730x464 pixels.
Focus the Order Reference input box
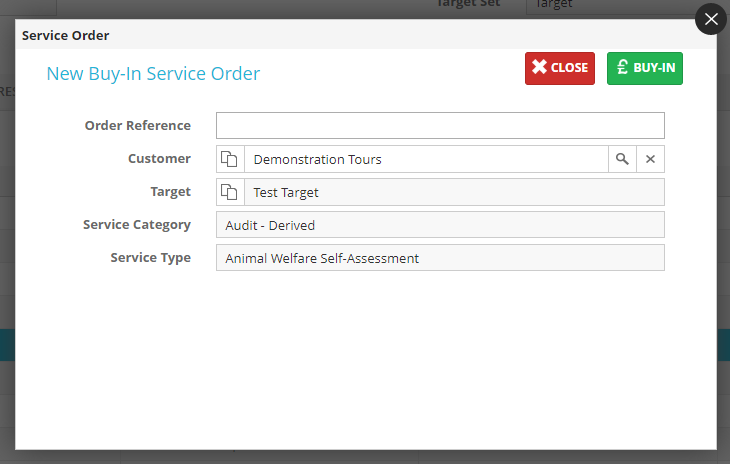[x=440, y=126]
